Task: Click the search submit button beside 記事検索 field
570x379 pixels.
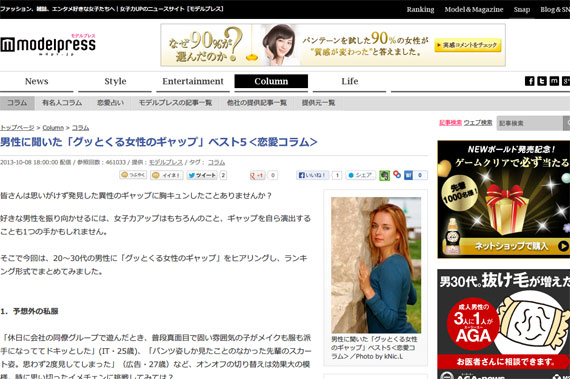Action: point(566,123)
